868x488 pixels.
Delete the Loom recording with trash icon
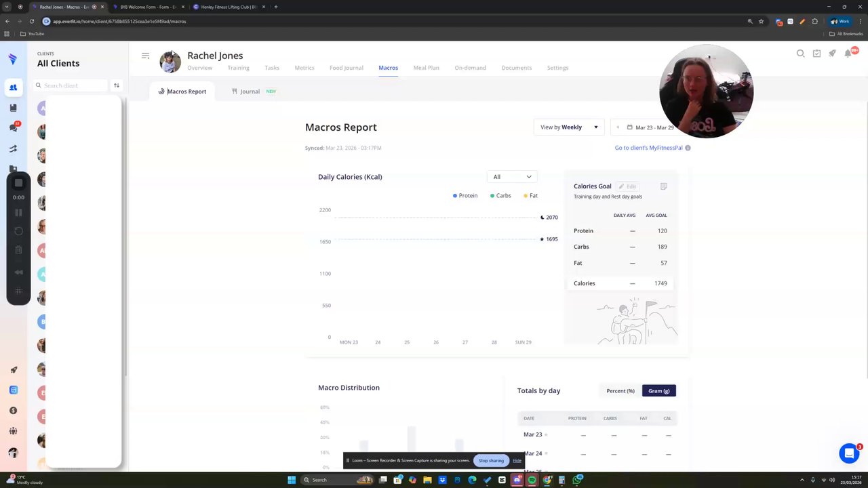click(18, 250)
